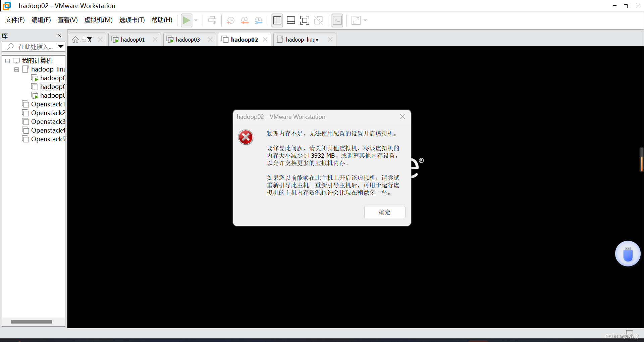The width and height of the screenshot is (644, 342).
Task: Close the hadoop01 tab
Action: 155,40
